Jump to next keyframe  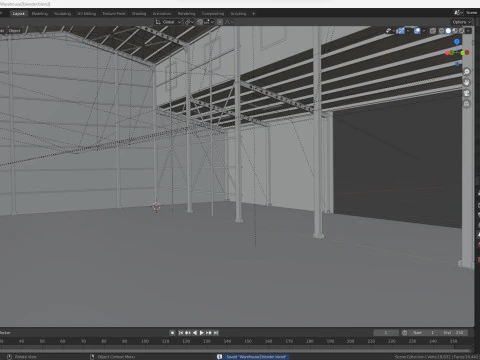click(209, 333)
